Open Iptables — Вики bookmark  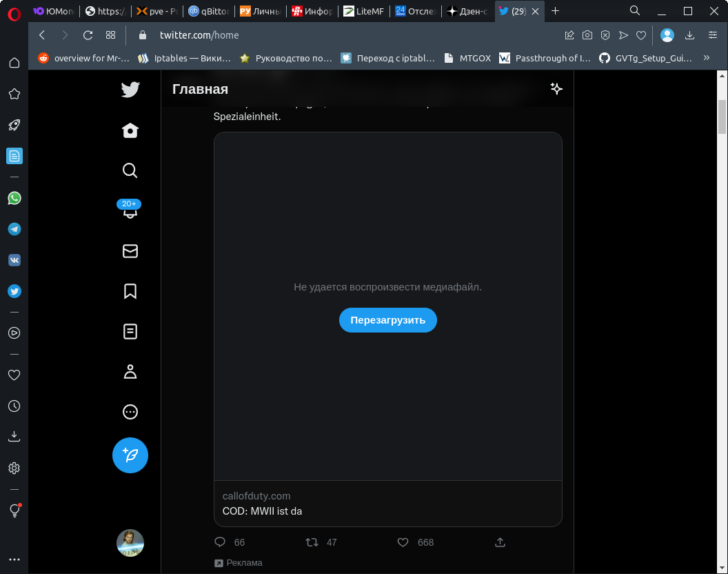[x=185, y=58]
